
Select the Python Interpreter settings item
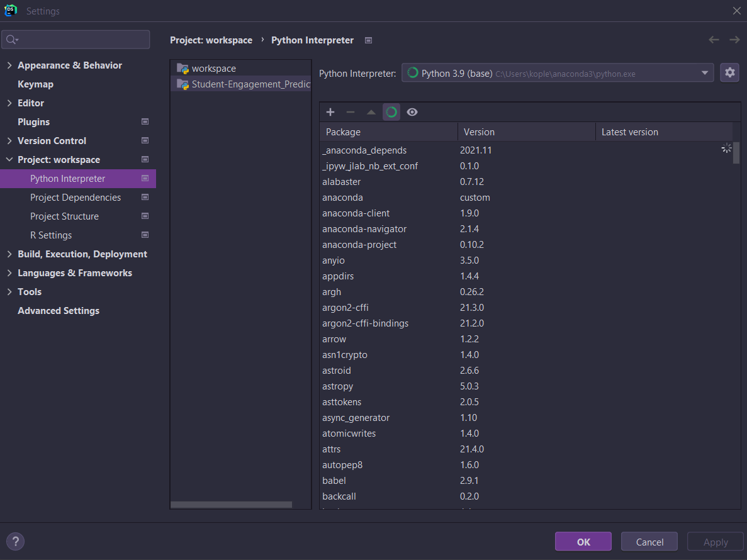click(x=77, y=179)
